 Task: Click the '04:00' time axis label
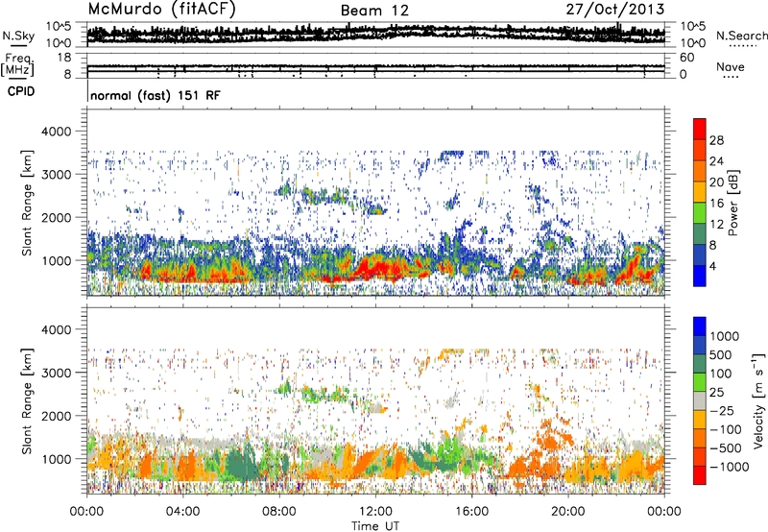(183, 512)
